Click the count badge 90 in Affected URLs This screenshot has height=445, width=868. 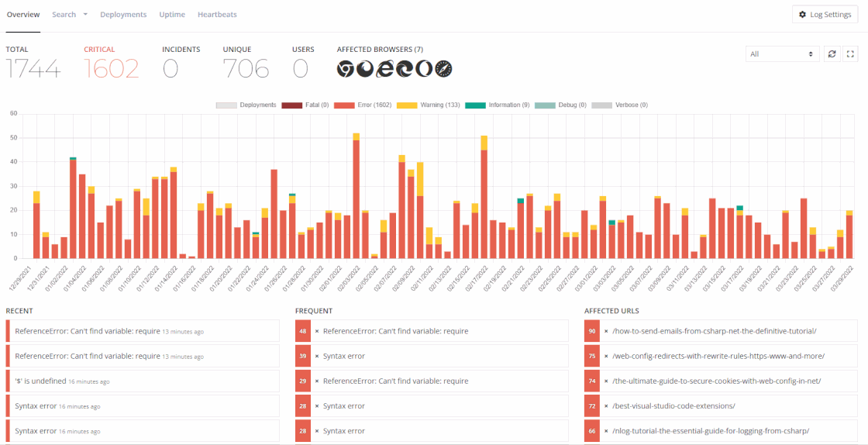click(x=592, y=331)
